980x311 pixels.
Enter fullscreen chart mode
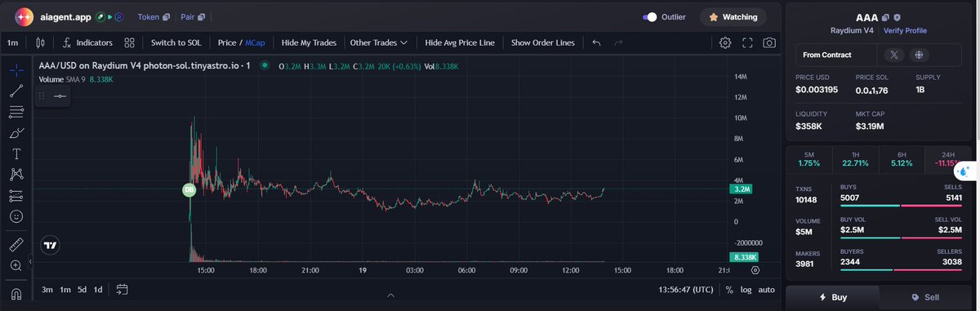pyautogui.click(x=747, y=42)
